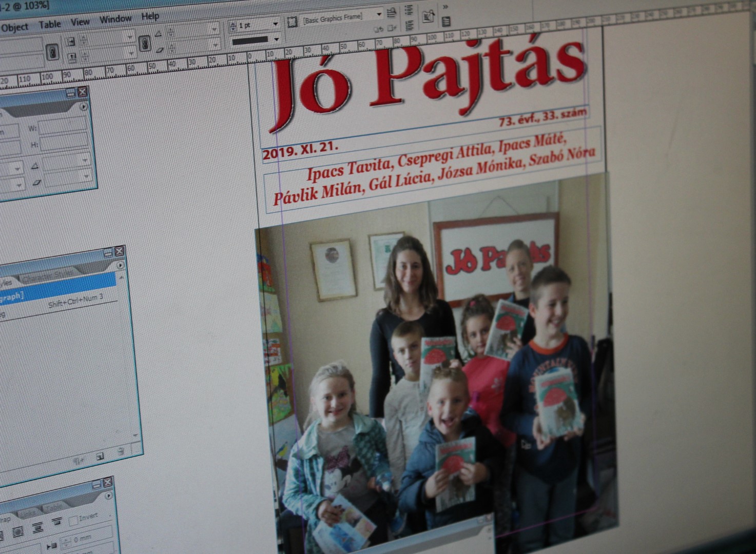Create new style icon in Paragraph Styles panel
This screenshot has width=756, height=554.
[100, 456]
